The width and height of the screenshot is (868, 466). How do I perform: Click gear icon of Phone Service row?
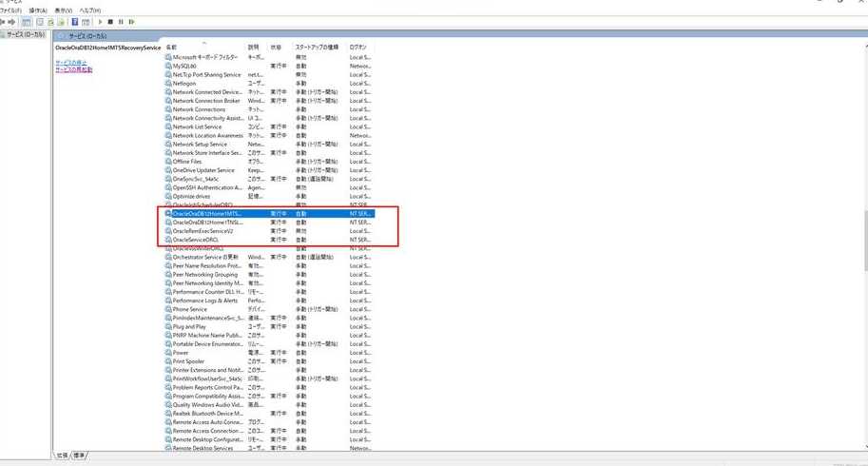coord(168,309)
